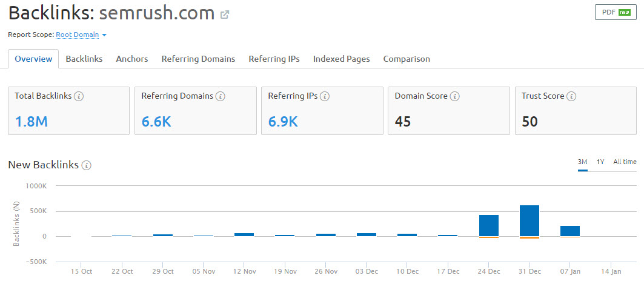Open the Referring IPs tab
The height and width of the screenshot is (284, 644).
click(274, 59)
